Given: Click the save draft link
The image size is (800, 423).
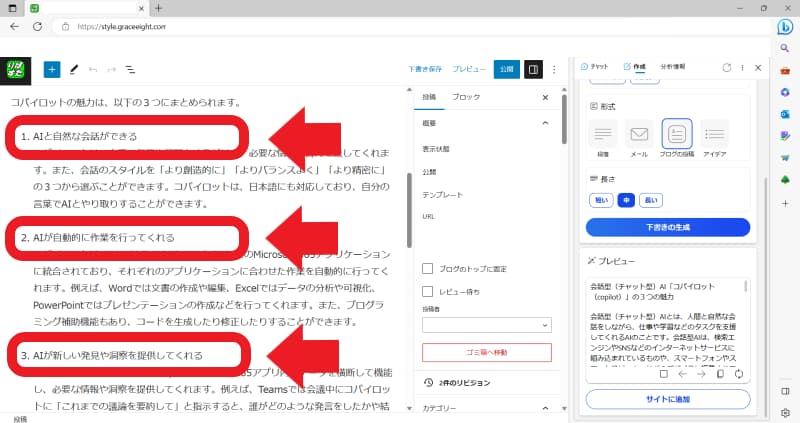Looking at the screenshot, I should 425,69.
